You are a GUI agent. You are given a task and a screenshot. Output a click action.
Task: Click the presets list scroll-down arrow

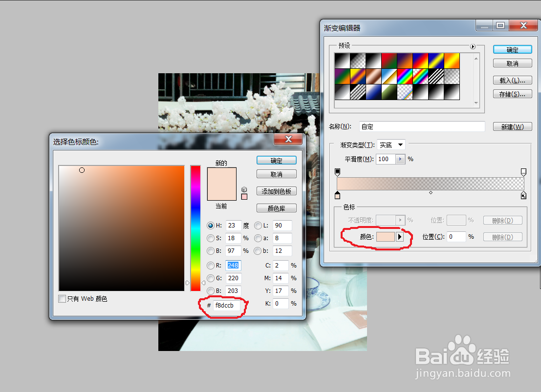coord(476,103)
